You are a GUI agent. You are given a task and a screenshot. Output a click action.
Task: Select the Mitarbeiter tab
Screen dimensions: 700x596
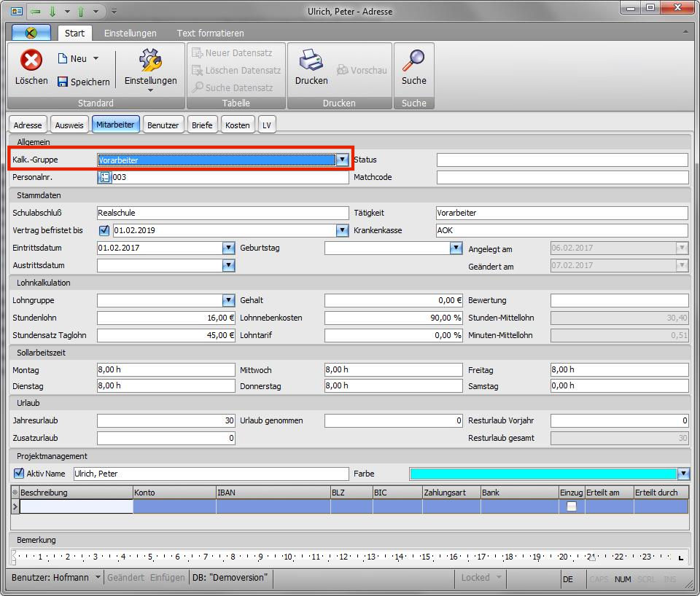point(116,125)
